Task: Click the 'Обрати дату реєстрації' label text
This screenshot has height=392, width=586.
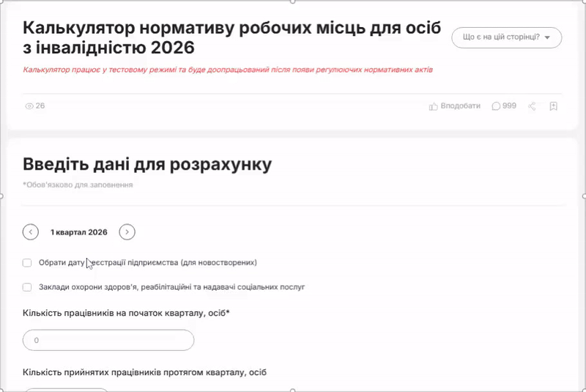Action: tap(146, 262)
